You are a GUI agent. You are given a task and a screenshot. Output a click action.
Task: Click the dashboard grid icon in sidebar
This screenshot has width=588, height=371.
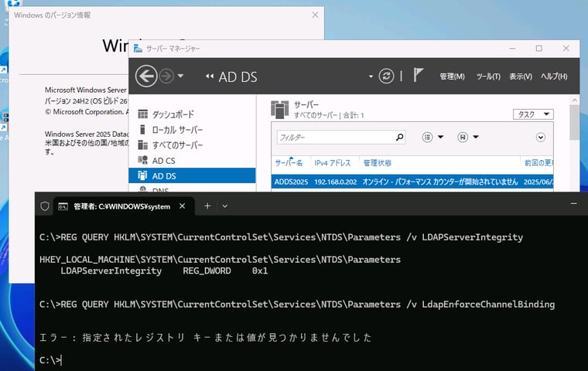(x=142, y=114)
